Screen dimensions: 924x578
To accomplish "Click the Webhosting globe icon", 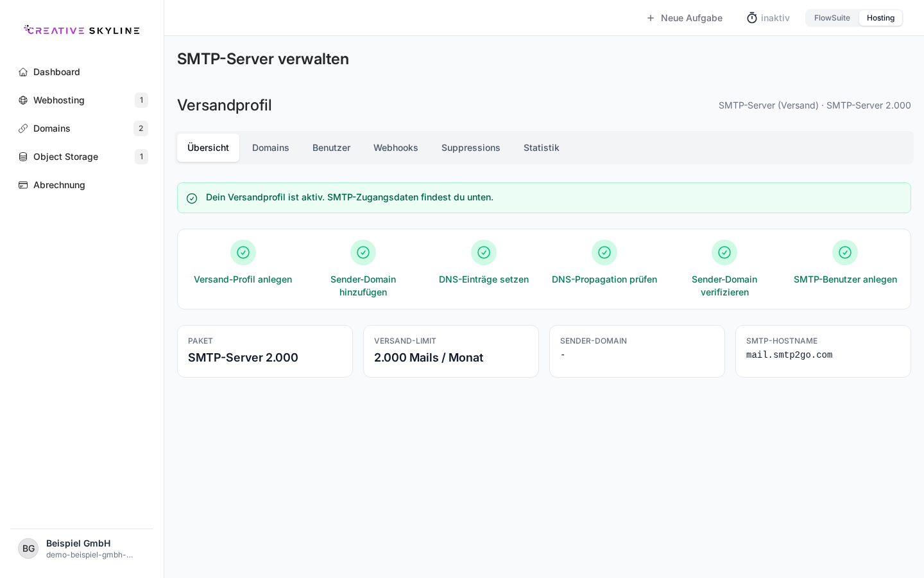I will click(23, 100).
